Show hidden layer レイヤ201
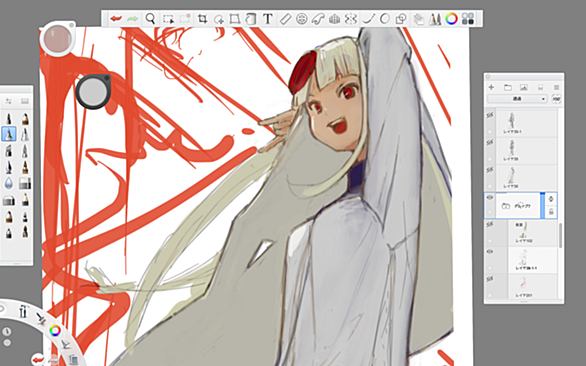This screenshot has width=586, height=366. coord(490,279)
